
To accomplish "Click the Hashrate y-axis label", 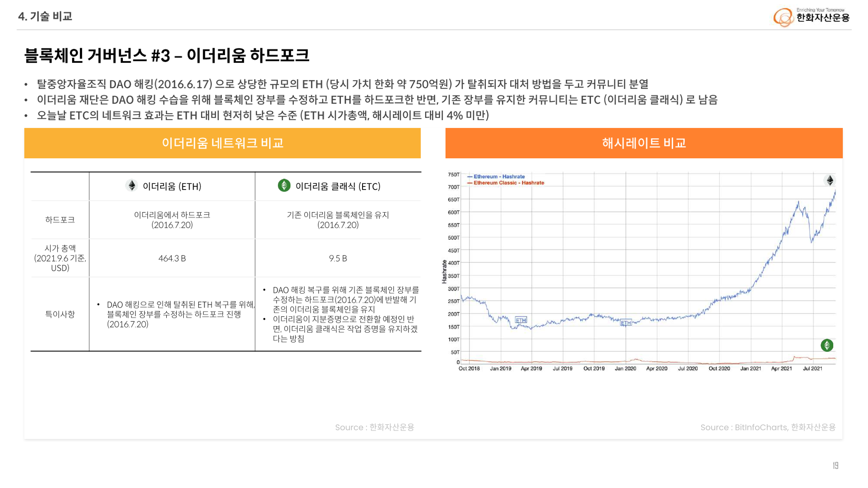I will pyautogui.click(x=444, y=272).
